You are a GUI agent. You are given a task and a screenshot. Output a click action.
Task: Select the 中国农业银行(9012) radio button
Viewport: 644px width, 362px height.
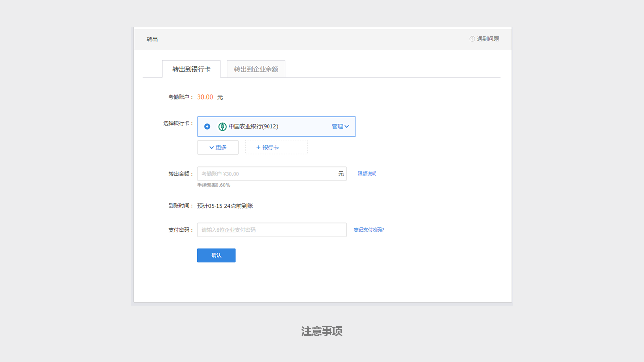click(207, 126)
